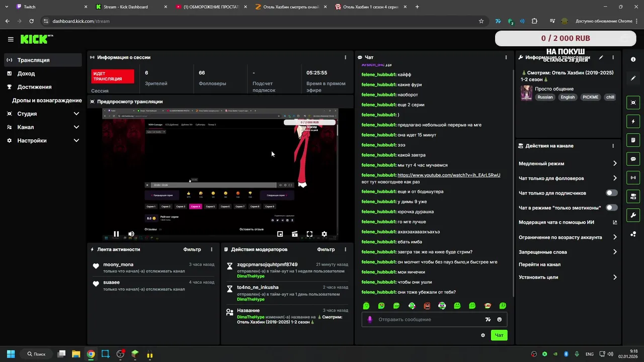Screen dimensions: 644x362
Task: Open activity feed Фильтр
Action: (x=192, y=249)
